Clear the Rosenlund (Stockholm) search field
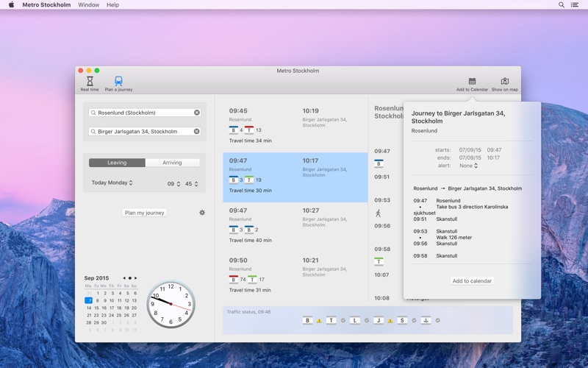Screen dimensions: 588x368 (x=197, y=113)
